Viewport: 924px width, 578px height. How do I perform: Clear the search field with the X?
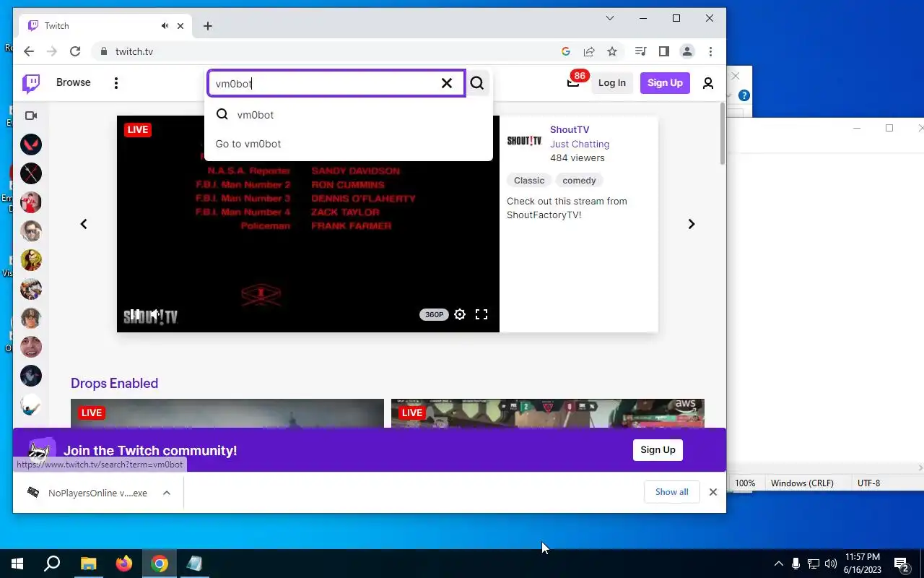(447, 83)
